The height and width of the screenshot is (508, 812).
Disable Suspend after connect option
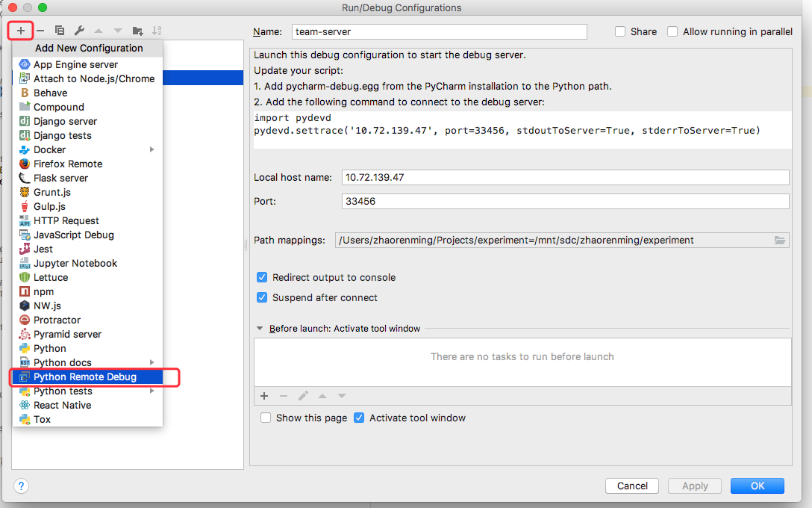pos(262,297)
